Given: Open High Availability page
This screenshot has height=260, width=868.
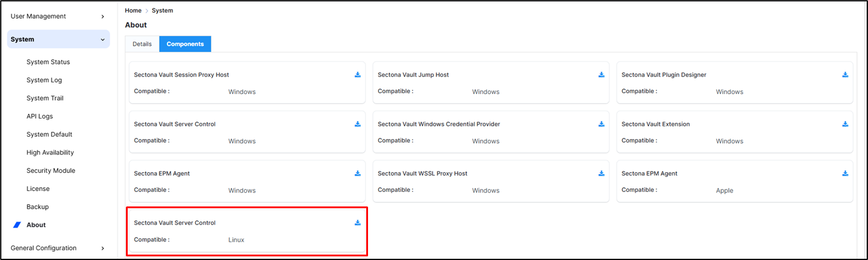Looking at the screenshot, I should [x=50, y=152].
